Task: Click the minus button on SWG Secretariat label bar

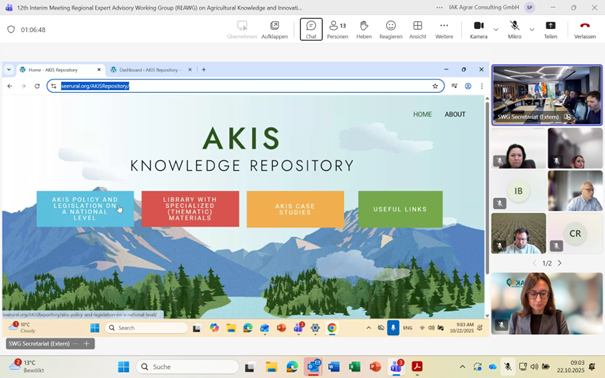Action: click(x=76, y=344)
